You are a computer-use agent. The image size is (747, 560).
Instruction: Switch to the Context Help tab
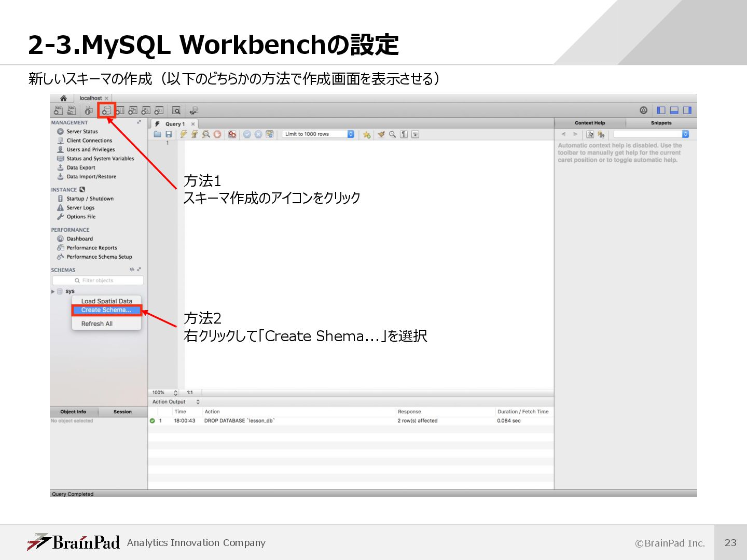pos(590,123)
